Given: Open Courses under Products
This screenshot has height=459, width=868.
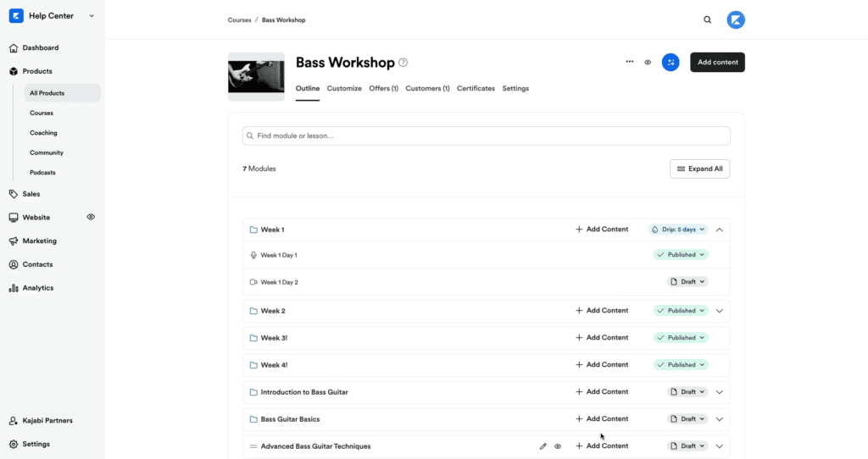Looking at the screenshot, I should pyautogui.click(x=42, y=113).
